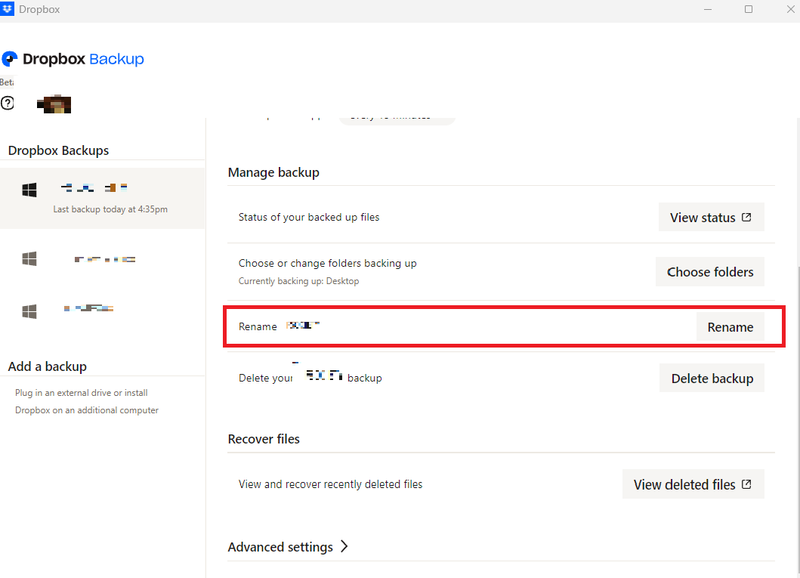
Task: Open the Choose folders dialog
Action: pyautogui.click(x=710, y=271)
